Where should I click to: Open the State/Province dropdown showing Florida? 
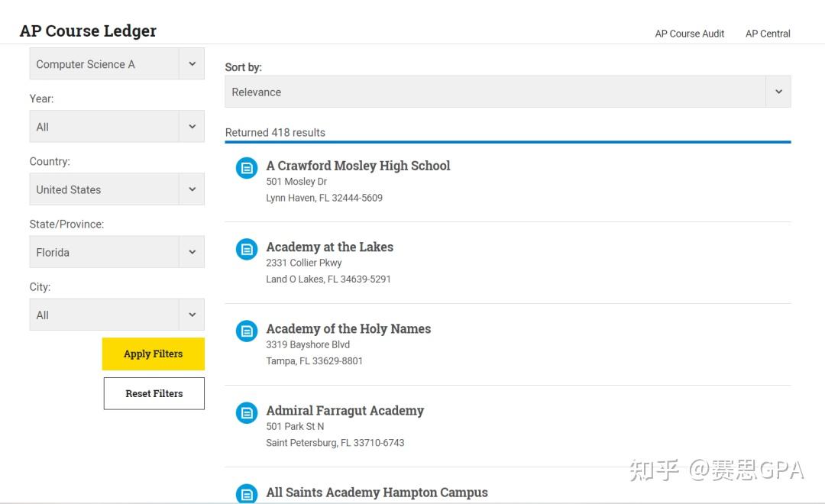(117, 252)
